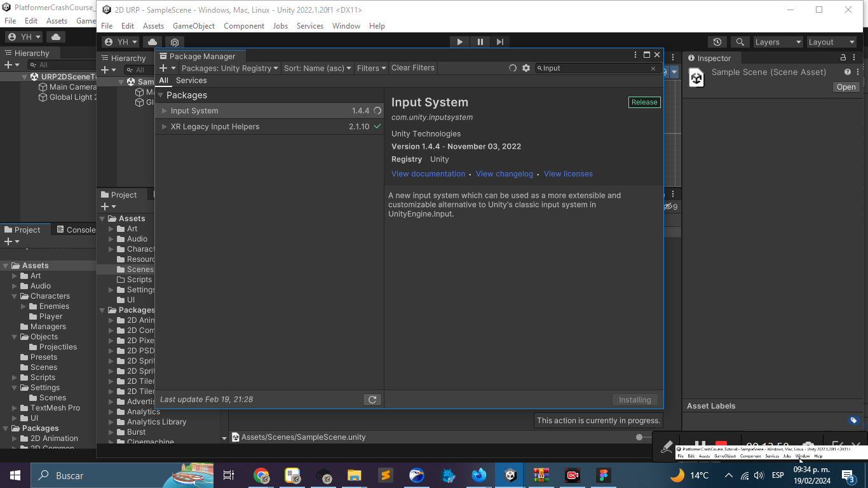The height and width of the screenshot is (488, 868).
Task: Click the pen annotate tool in recorder bar
Action: coord(667,447)
